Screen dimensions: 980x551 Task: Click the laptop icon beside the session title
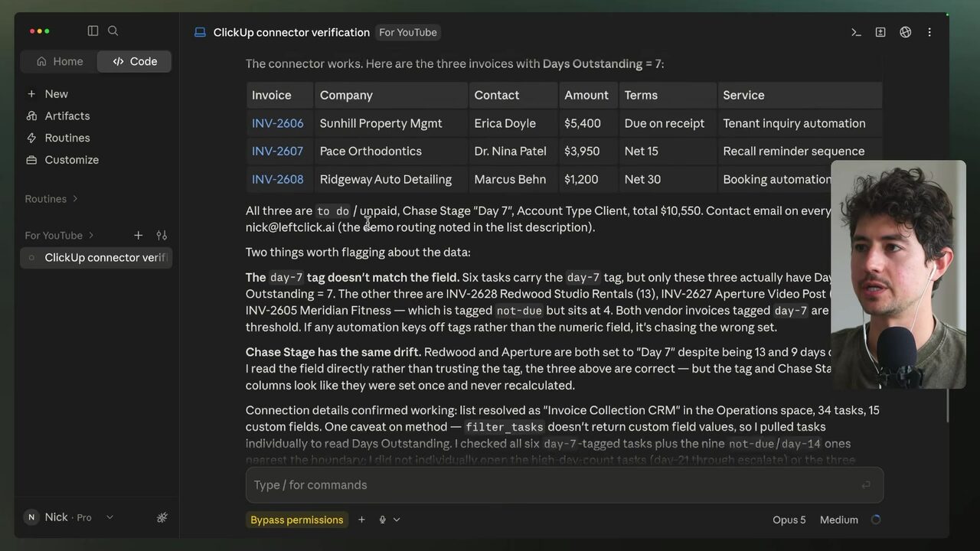200,32
